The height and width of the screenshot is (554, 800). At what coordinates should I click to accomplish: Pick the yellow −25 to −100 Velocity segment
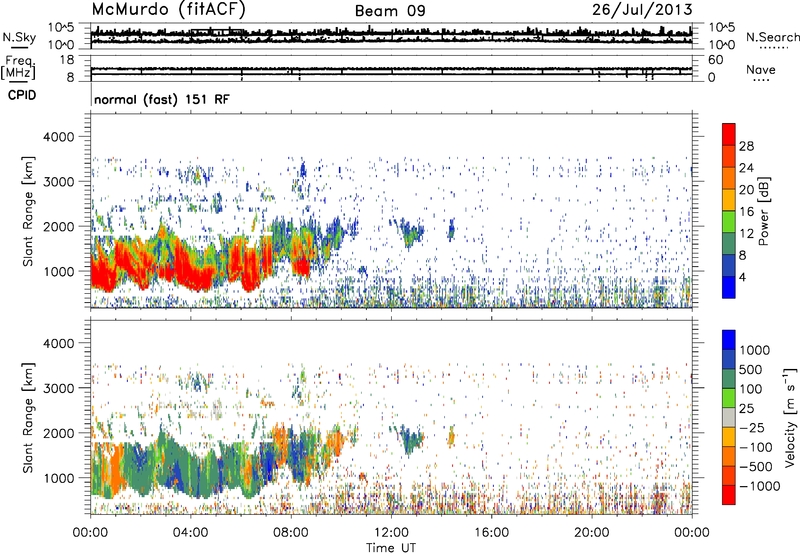pyautogui.click(x=729, y=437)
